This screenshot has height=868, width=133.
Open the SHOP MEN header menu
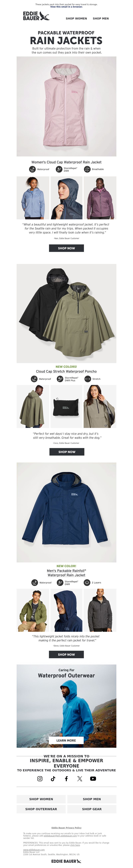pos(101,18)
